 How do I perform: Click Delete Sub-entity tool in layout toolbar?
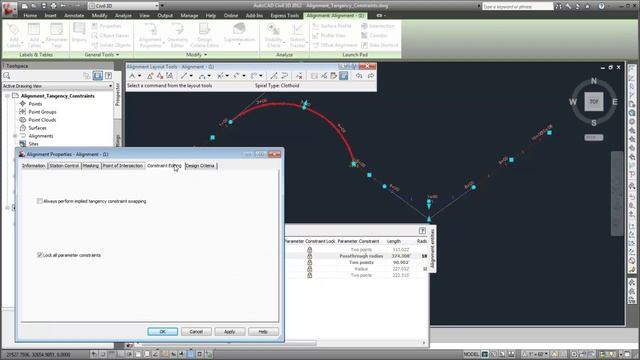pyautogui.click(x=300, y=76)
